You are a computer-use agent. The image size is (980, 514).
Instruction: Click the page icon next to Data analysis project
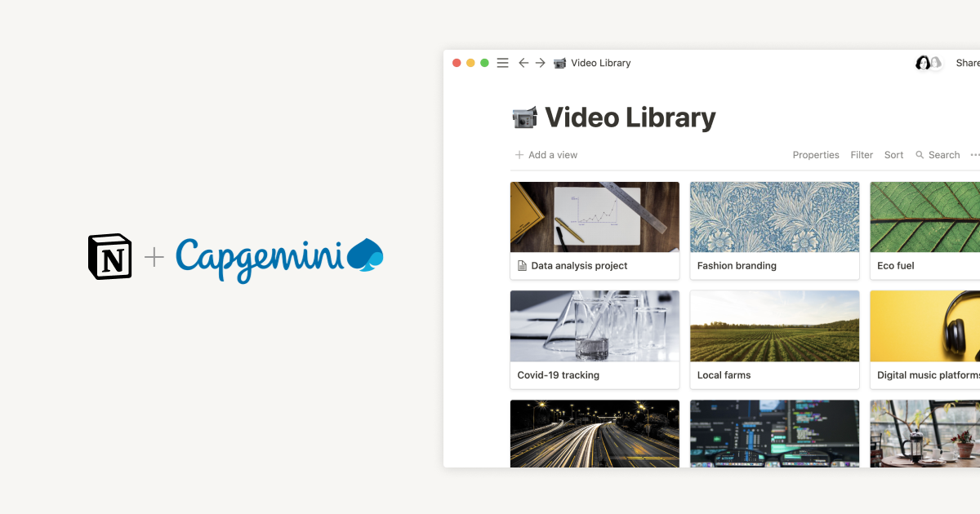tap(522, 265)
